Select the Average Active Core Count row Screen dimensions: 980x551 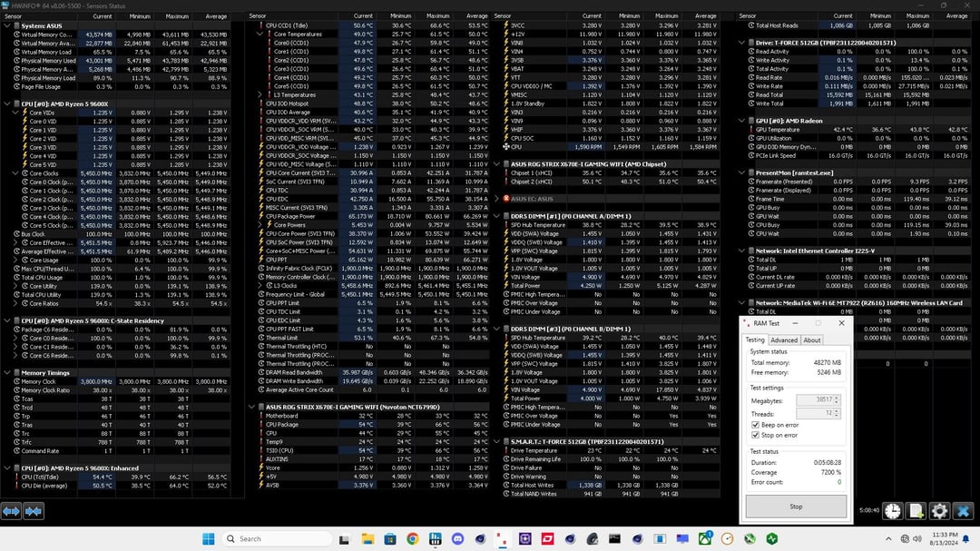[x=368, y=389]
